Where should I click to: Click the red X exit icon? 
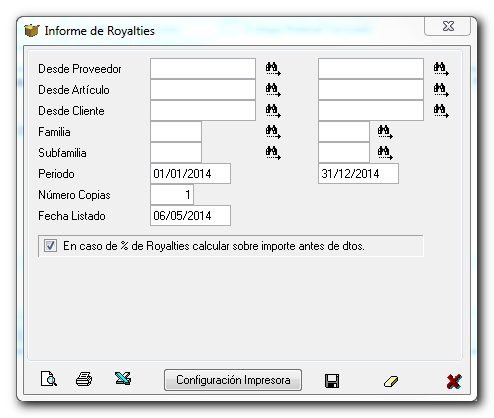(x=454, y=381)
